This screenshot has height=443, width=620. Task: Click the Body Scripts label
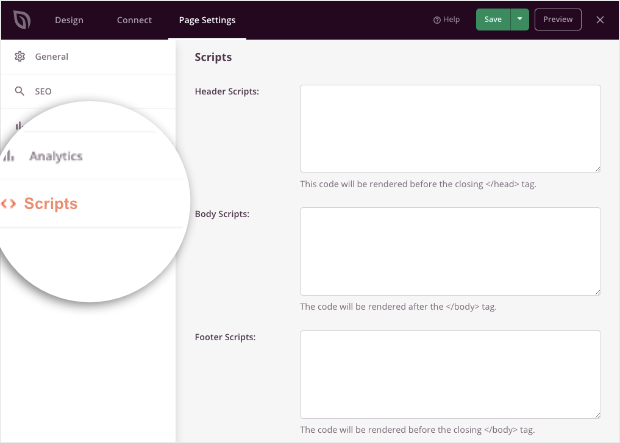pos(222,214)
